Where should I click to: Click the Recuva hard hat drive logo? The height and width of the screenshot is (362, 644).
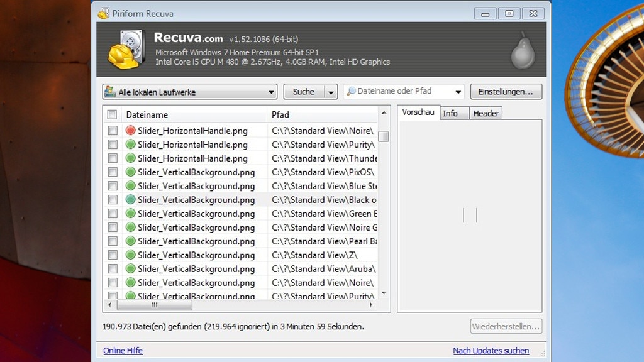click(x=127, y=49)
